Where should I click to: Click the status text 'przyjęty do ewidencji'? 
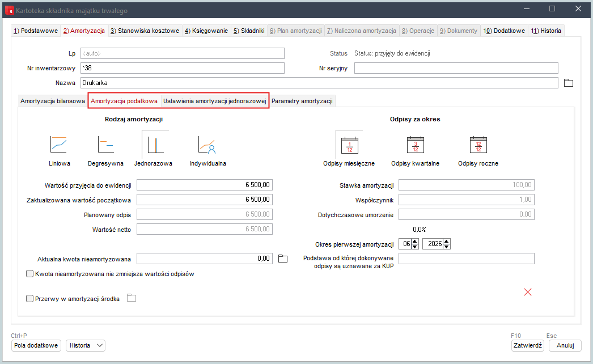(x=403, y=53)
